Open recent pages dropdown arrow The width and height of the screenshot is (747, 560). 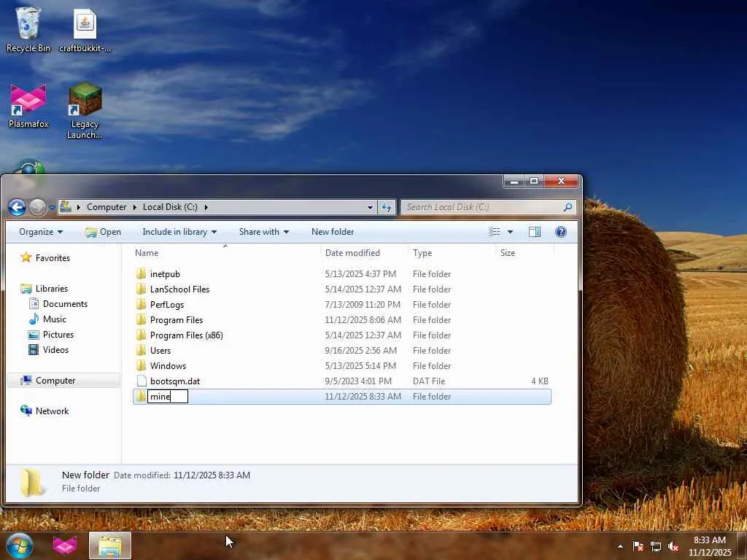pos(52,208)
